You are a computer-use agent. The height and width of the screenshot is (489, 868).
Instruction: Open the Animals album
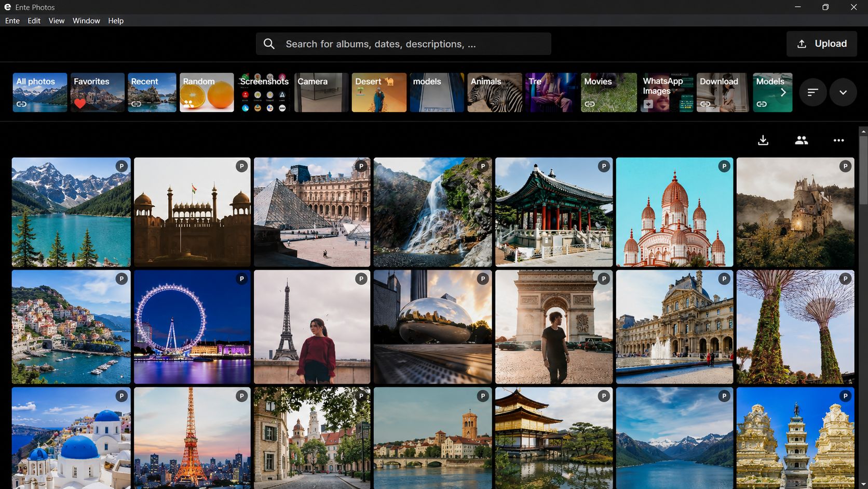tap(495, 92)
